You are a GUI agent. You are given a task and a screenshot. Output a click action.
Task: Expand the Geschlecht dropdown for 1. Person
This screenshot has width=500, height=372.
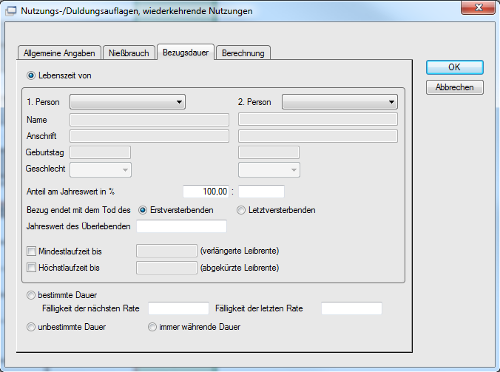click(x=100, y=170)
